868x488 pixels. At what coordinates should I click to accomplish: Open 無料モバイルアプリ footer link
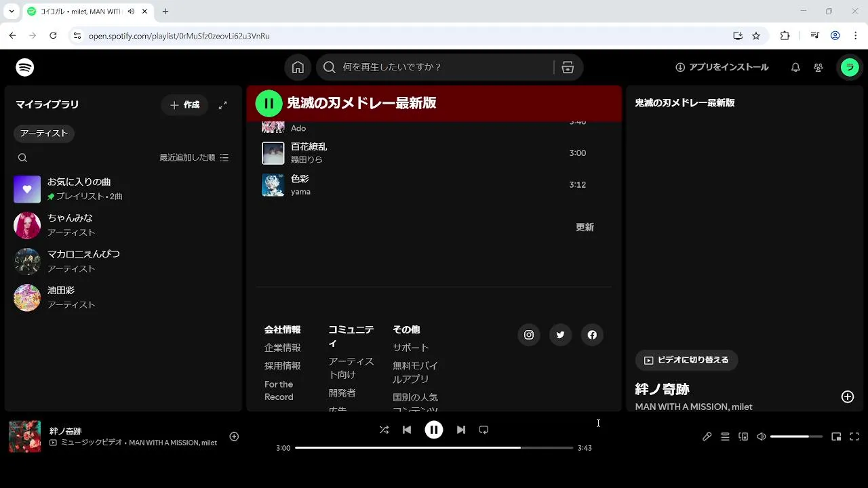pyautogui.click(x=416, y=373)
